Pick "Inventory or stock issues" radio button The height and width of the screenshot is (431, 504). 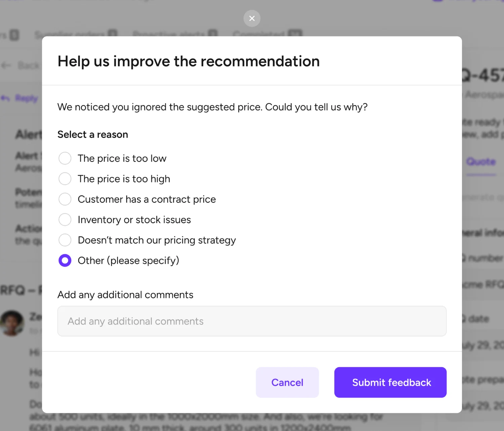click(x=65, y=220)
